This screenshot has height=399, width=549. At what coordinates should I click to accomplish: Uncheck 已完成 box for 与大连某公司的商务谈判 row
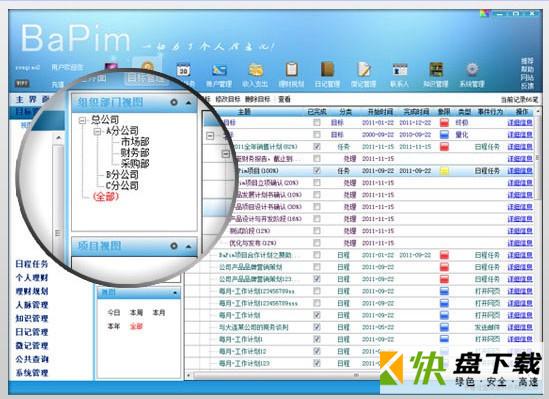317,327
